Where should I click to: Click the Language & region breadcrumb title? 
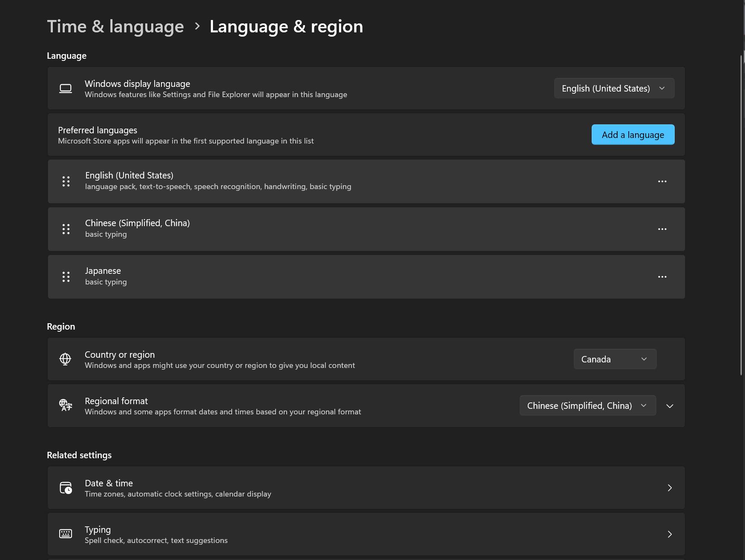tap(286, 26)
